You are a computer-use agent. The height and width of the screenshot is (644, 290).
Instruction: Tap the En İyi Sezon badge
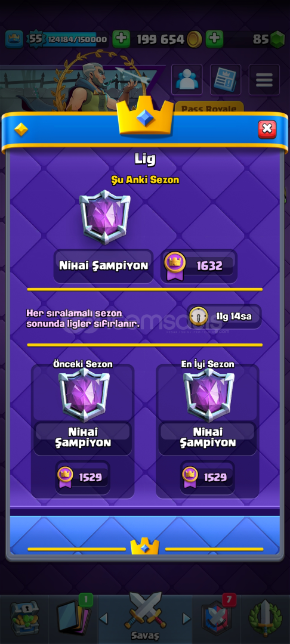(x=209, y=395)
